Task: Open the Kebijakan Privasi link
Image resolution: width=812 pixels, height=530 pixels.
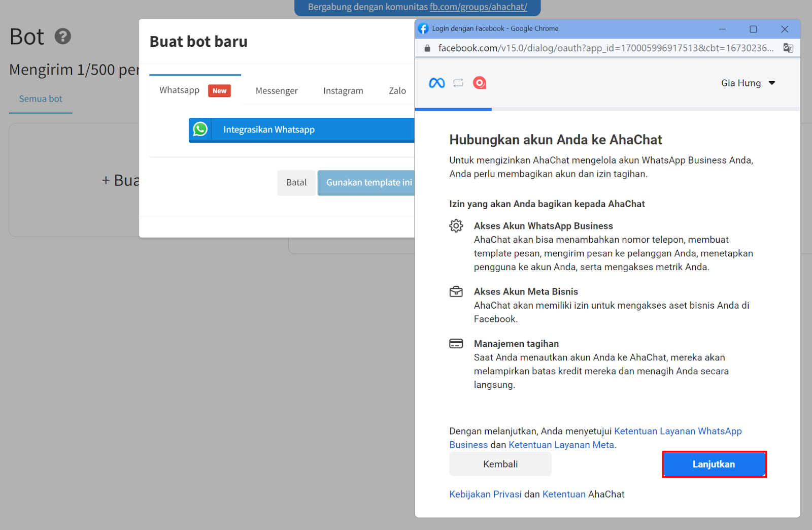Action: click(x=485, y=494)
